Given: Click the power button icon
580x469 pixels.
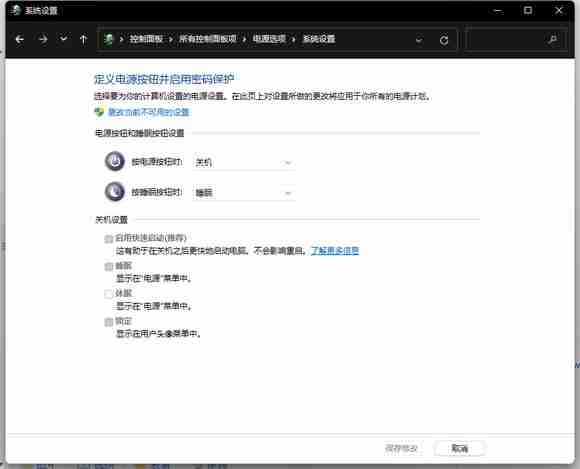Looking at the screenshot, I should click(x=115, y=162).
